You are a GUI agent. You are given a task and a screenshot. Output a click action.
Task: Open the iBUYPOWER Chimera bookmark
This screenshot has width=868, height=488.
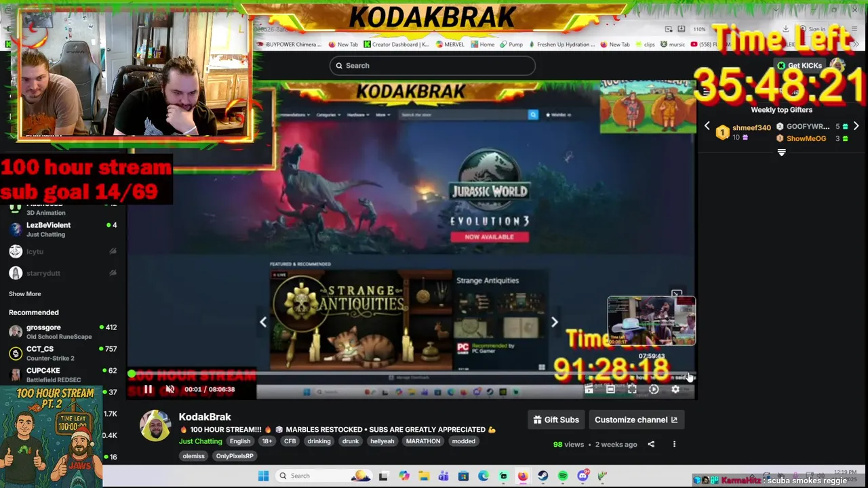(x=288, y=45)
